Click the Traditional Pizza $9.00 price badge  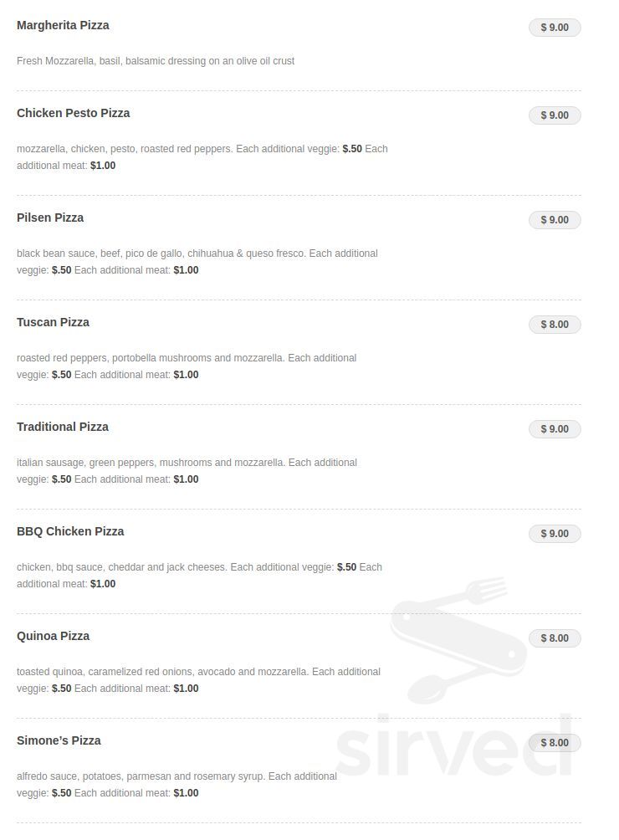click(555, 429)
